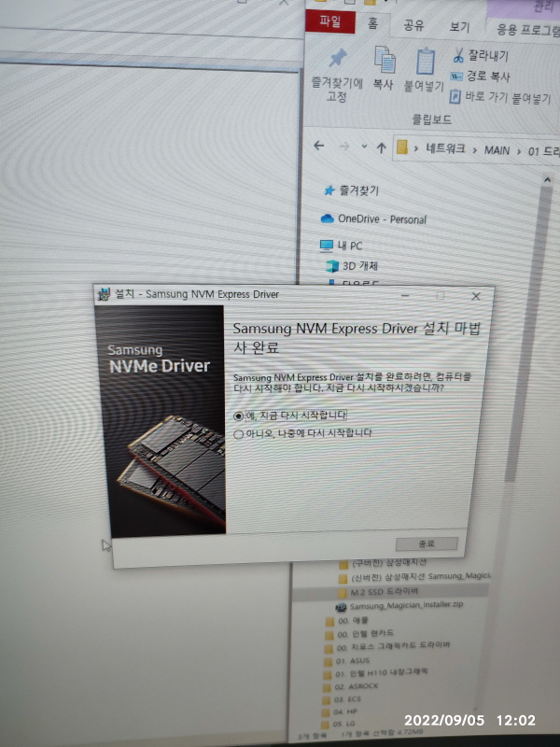Select '04. HP' folder
Screen dimensions: 560x747
(339, 712)
